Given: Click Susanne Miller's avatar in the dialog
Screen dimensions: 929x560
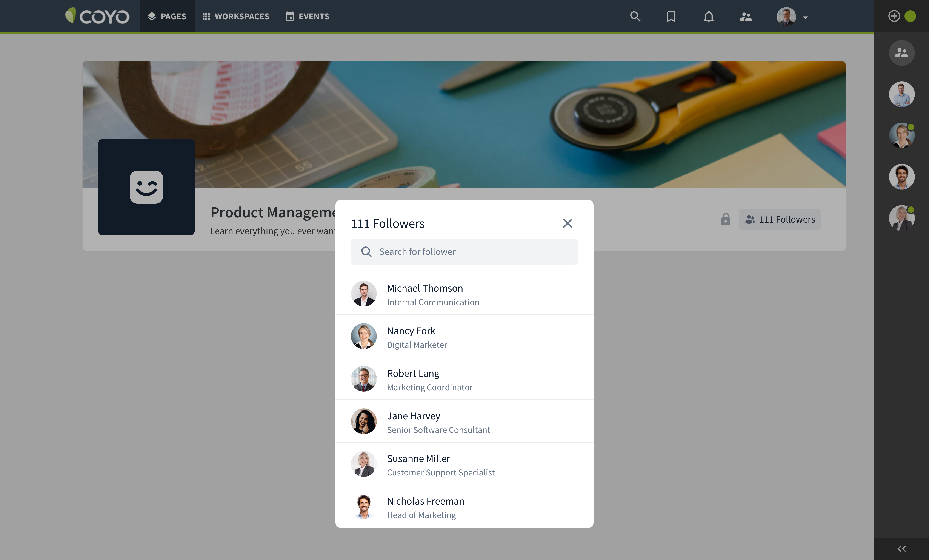Looking at the screenshot, I should click(x=364, y=464).
